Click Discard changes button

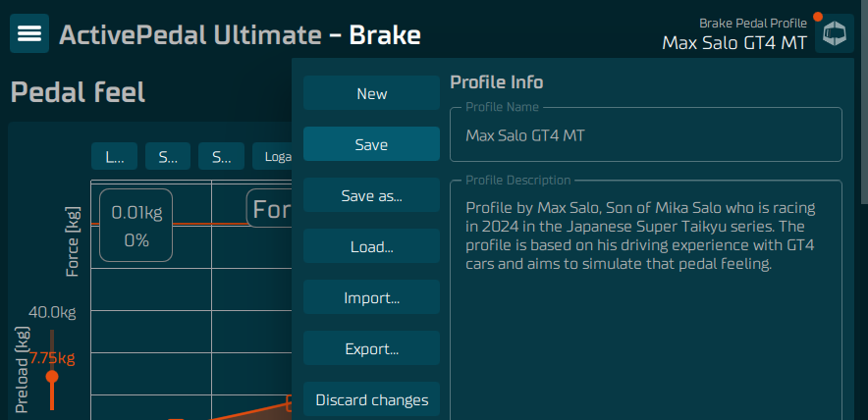(371, 399)
